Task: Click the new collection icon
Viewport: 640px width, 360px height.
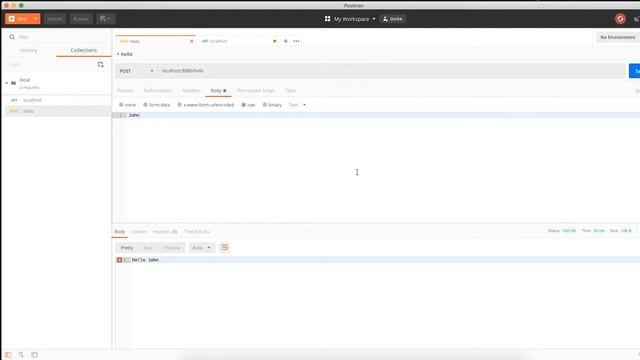Action: click(100, 64)
